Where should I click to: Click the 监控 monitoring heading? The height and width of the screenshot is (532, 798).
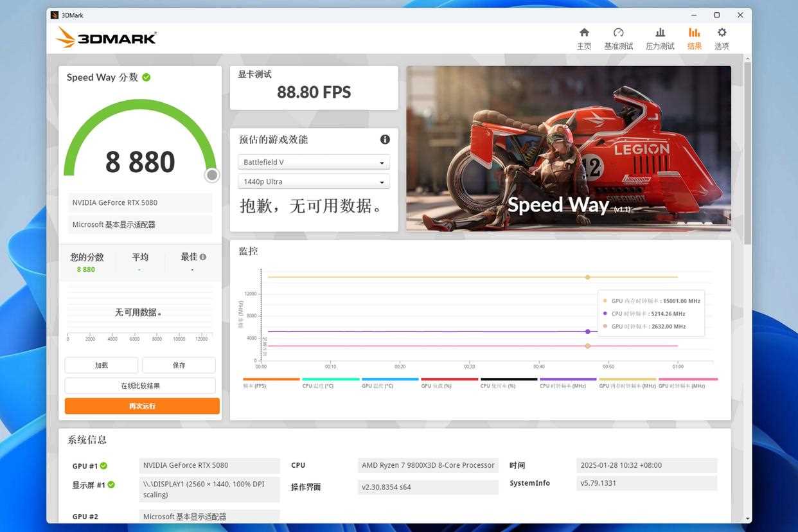(x=248, y=251)
